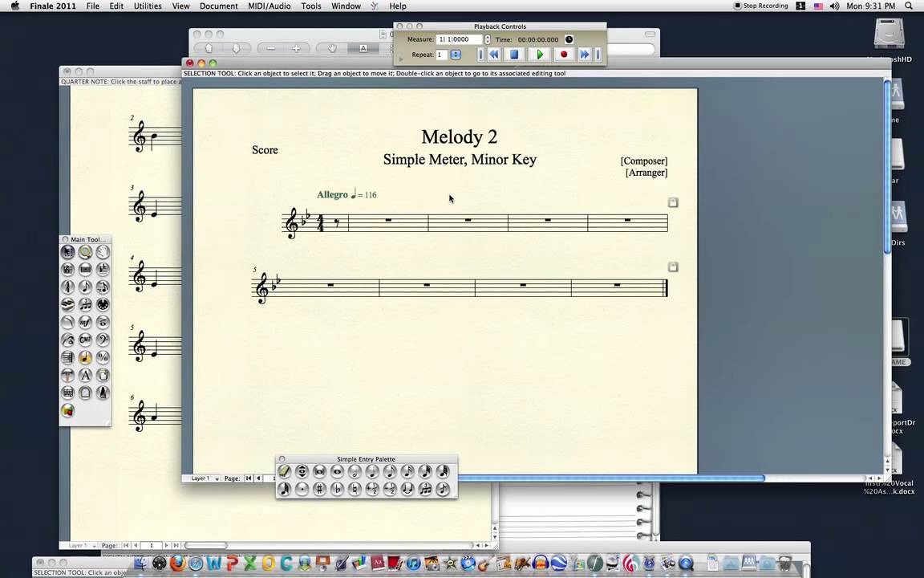Choose the Smart Shape slur tool in Main Tool palette
Image resolution: width=924 pixels, height=578 pixels.
67,323
